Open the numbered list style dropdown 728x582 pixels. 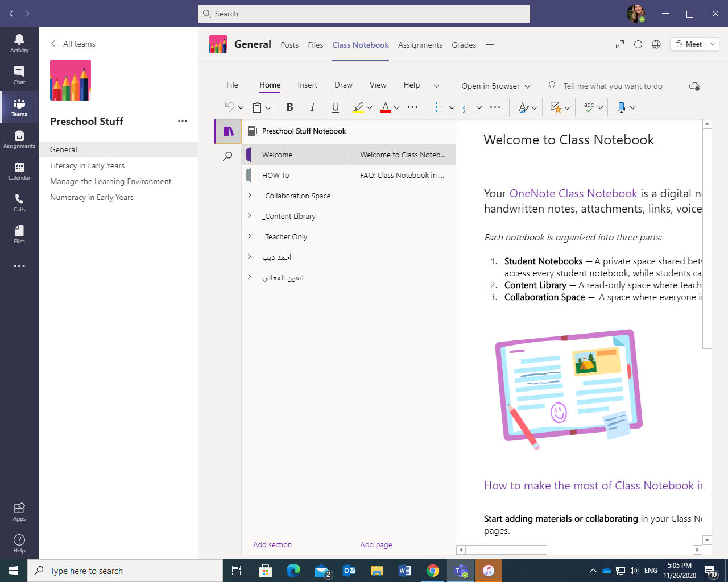tap(479, 107)
